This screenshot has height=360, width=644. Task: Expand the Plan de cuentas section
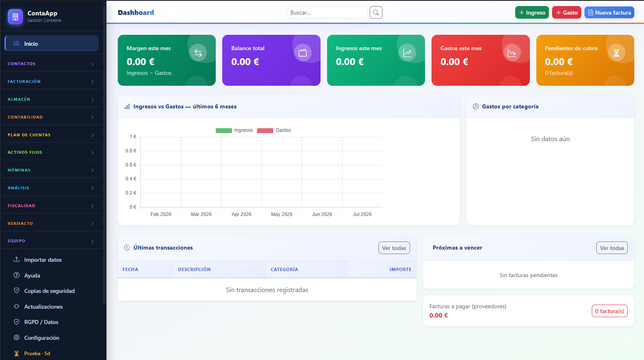[51, 135]
